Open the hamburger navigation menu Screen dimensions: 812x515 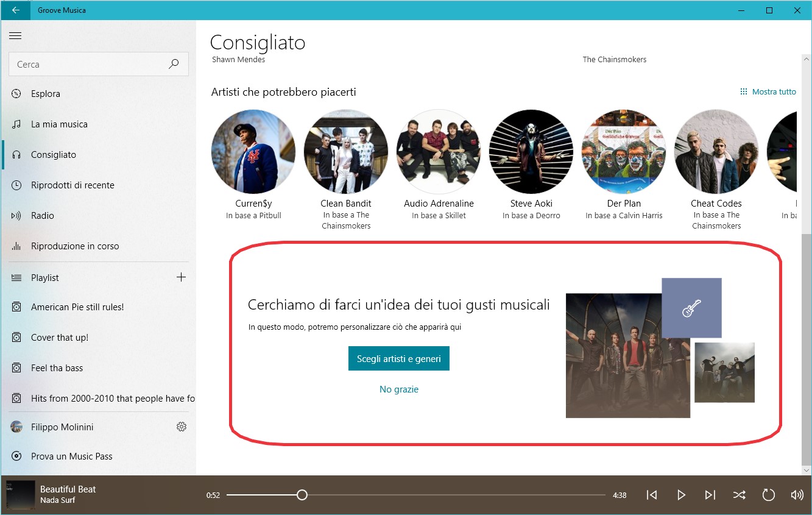[x=15, y=36]
